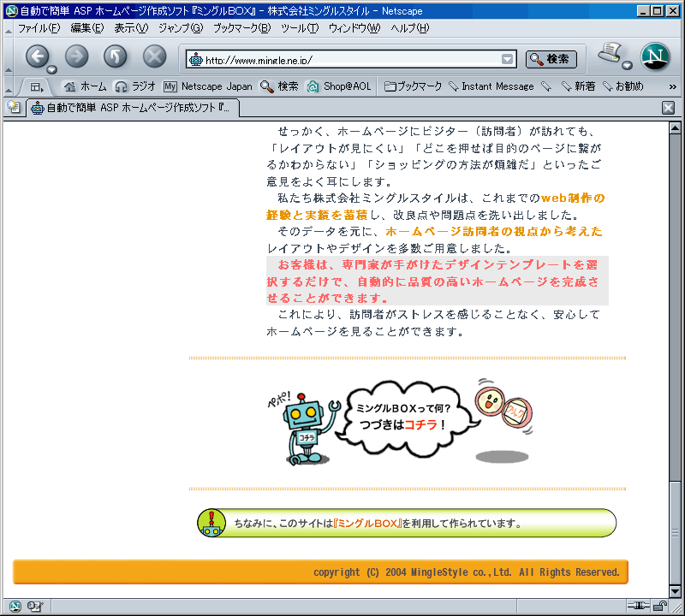Open the 表示(V) menu
The width and height of the screenshot is (685, 616).
coord(131,28)
